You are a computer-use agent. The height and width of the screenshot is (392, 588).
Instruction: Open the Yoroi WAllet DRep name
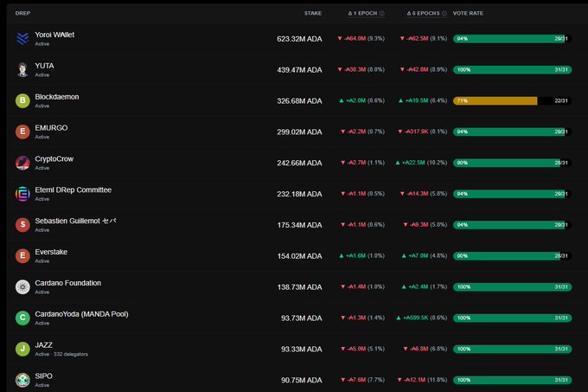[54, 35]
